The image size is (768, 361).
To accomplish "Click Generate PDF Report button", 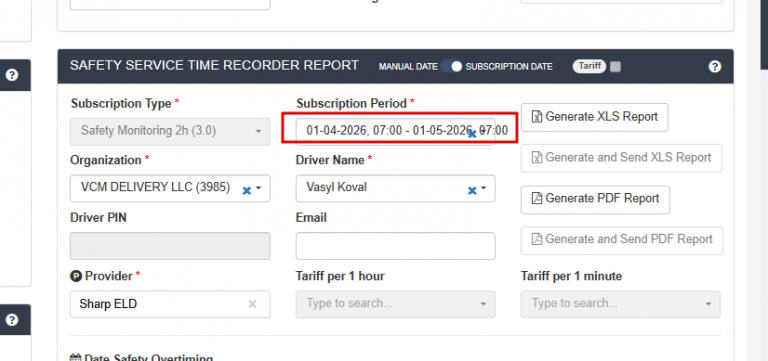I will tap(595, 199).
